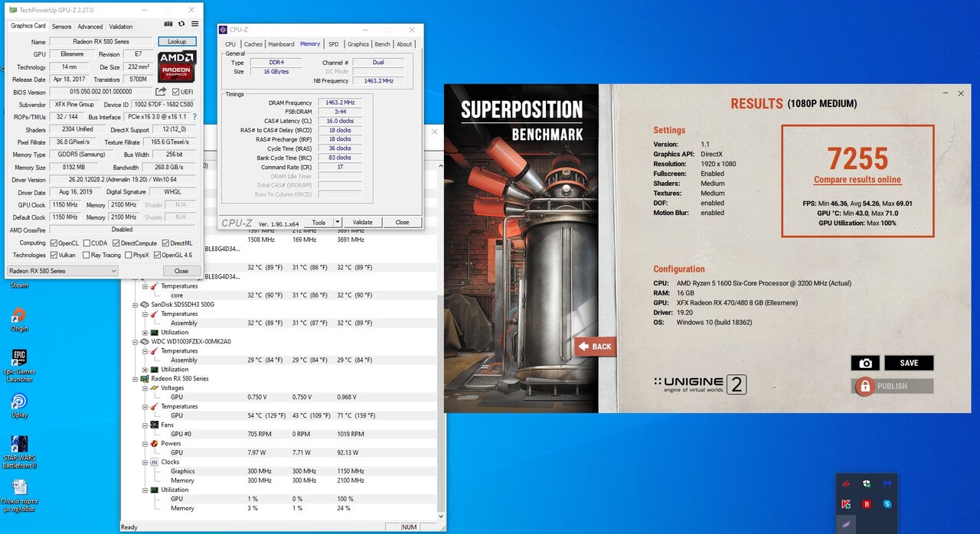This screenshot has width=980, height=534.
Task: Toggle the OpenCL checkbox
Action: coord(54,243)
